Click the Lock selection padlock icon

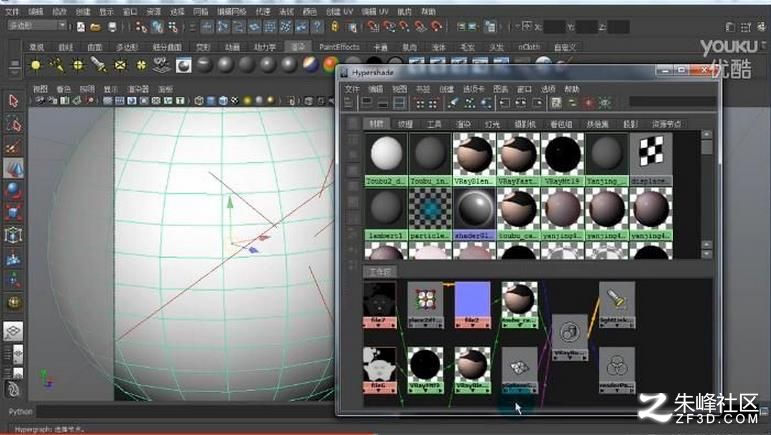click(335, 26)
